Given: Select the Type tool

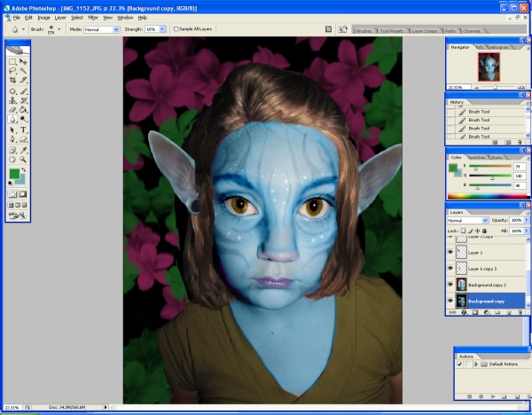Looking at the screenshot, I should tap(23, 129).
